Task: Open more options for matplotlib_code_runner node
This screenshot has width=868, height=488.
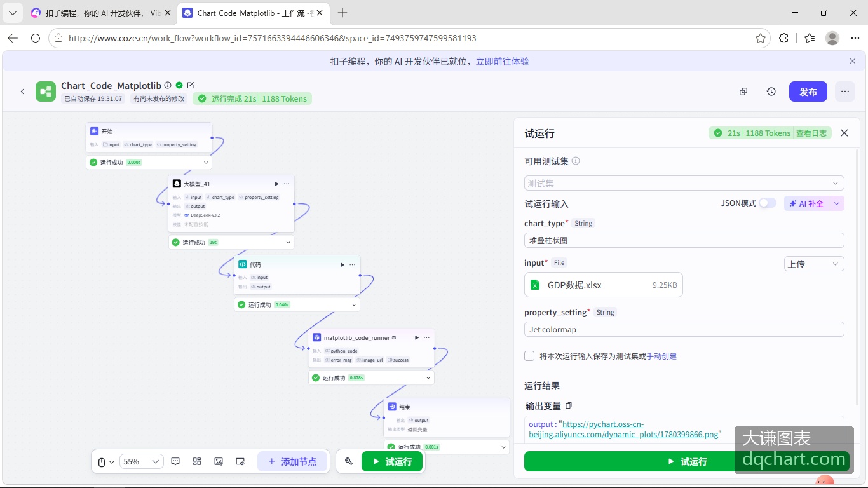Action: tap(426, 337)
